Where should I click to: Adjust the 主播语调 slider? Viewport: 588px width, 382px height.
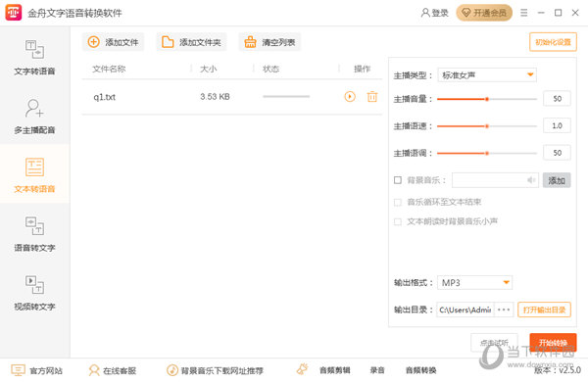tap(487, 153)
